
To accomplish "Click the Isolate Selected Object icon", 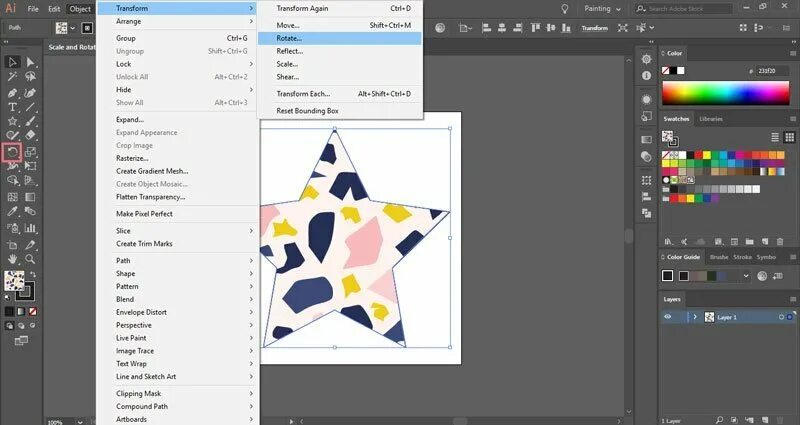I will coord(622,28).
